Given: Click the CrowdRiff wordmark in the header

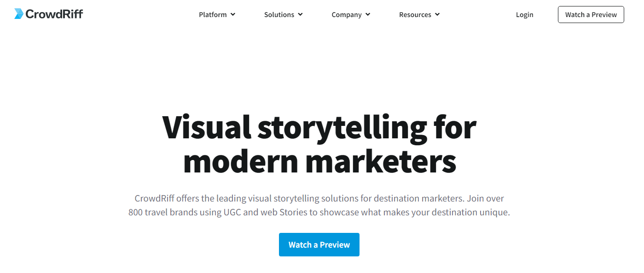Looking at the screenshot, I should pos(54,14).
